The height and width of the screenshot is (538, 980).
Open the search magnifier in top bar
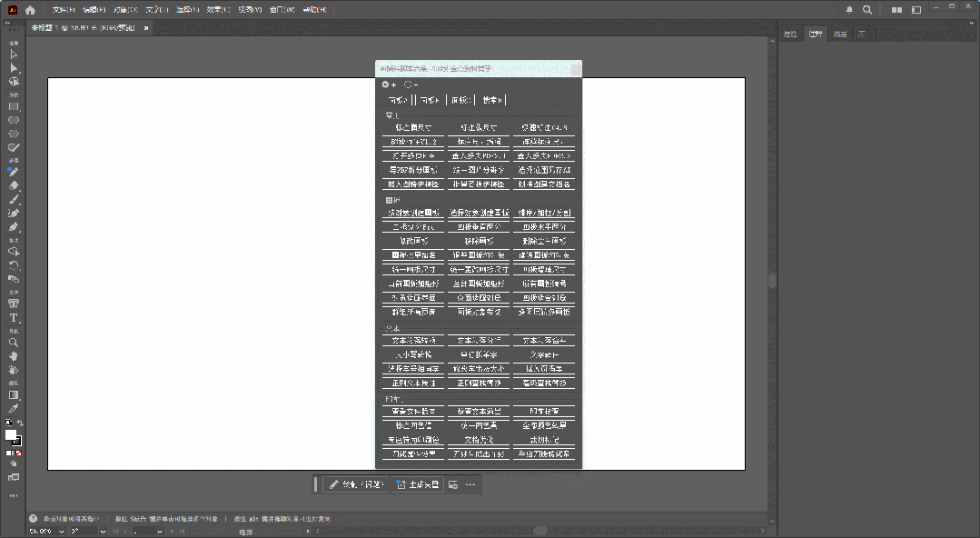click(867, 9)
